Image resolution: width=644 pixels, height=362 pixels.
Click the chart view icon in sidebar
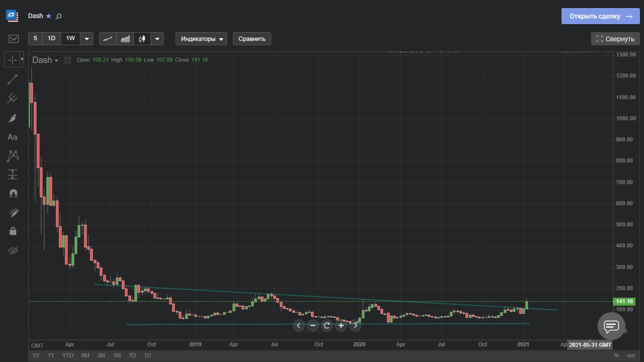pos(14,39)
